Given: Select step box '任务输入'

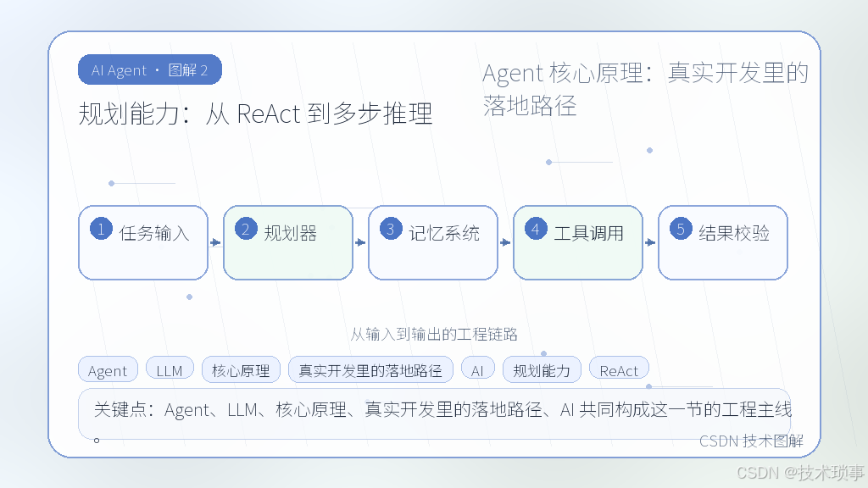Looking at the screenshot, I should pyautogui.click(x=143, y=242).
